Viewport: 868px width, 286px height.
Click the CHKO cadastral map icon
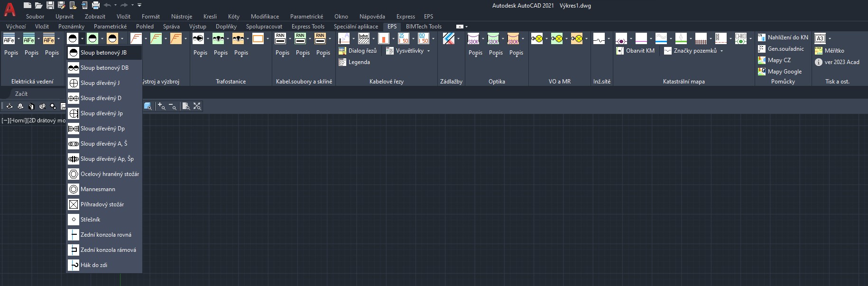tap(740, 38)
